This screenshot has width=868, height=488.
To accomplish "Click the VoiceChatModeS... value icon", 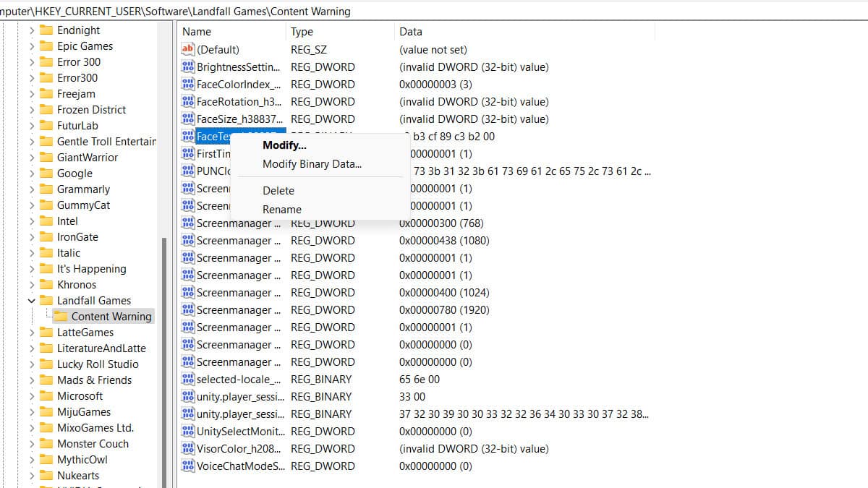I will tap(188, 466).
